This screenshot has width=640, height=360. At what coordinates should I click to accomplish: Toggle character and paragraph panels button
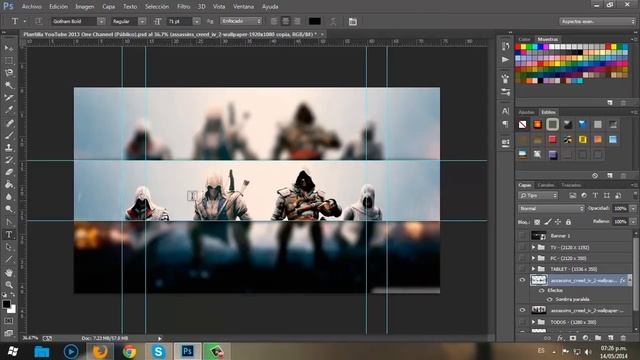[353, 21]
